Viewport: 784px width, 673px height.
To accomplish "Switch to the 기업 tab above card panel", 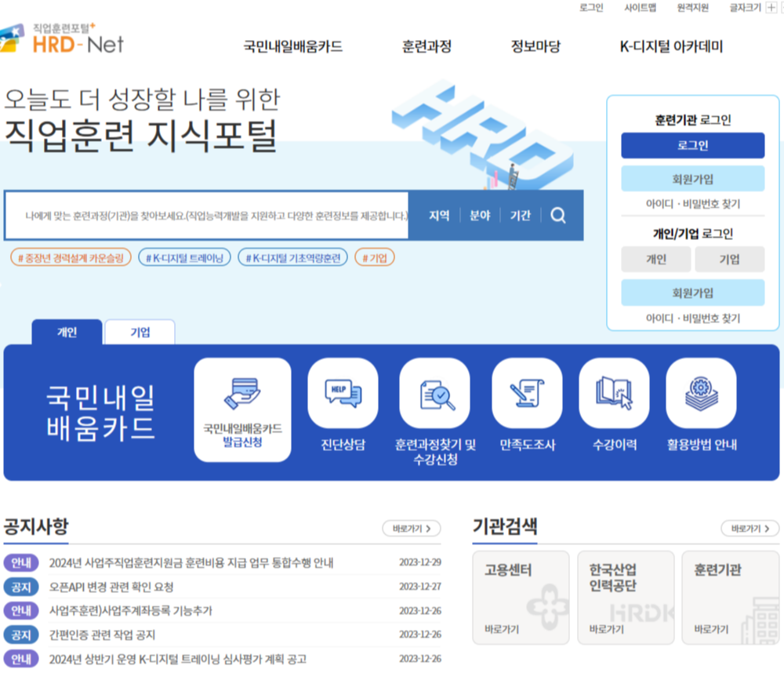I will (140, 332).
